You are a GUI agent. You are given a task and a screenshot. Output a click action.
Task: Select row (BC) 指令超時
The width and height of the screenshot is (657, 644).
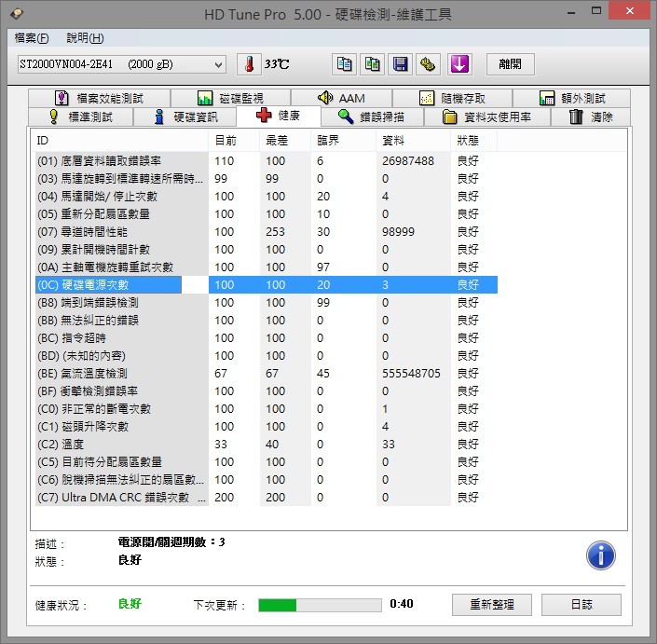pos(267,337)
